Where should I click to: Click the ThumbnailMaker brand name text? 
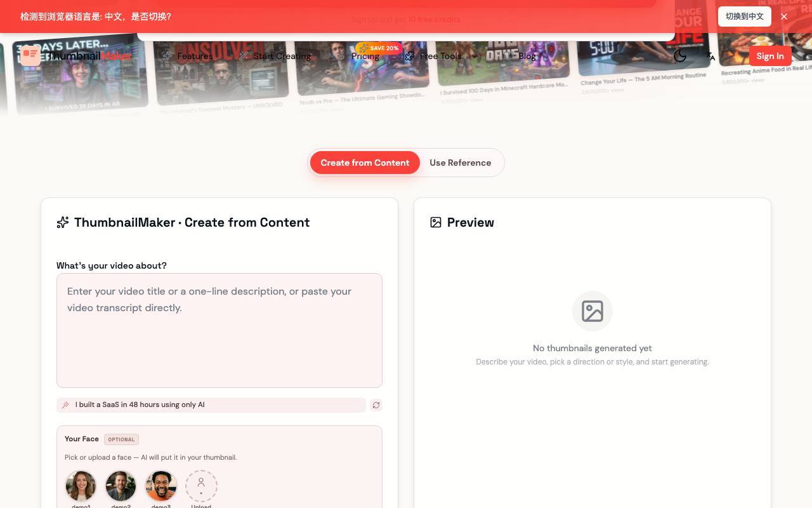click(91, 56)
